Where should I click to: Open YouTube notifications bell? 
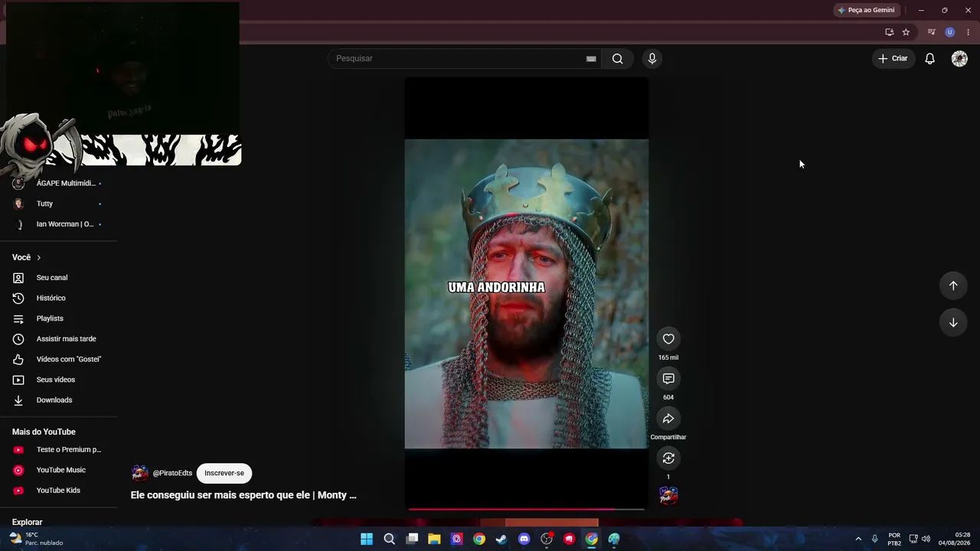(930, 59)
